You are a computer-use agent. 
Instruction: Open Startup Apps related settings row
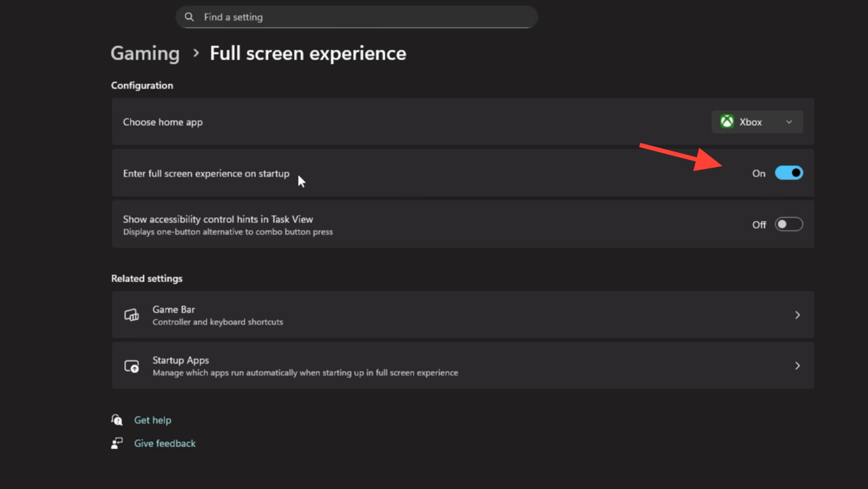[462, 366]
